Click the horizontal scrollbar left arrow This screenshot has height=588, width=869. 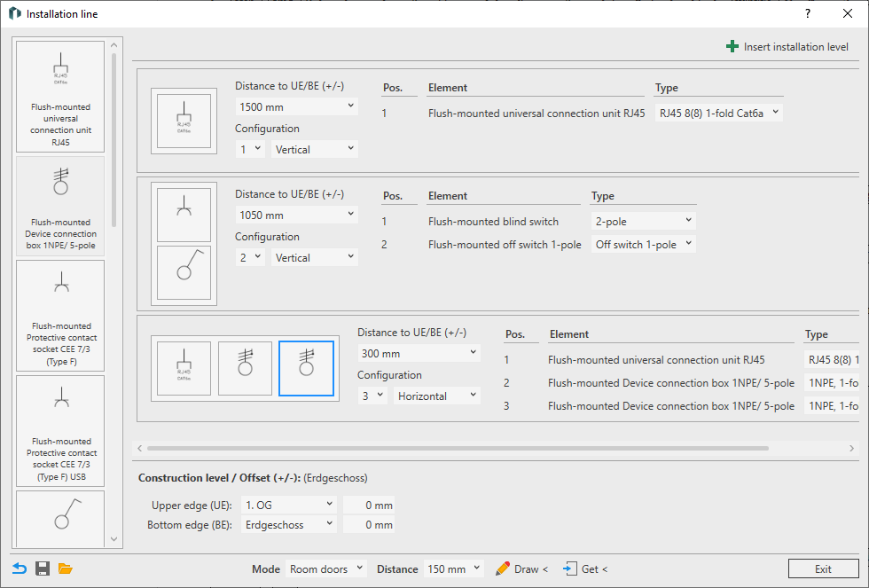click(x=140, y=448)
